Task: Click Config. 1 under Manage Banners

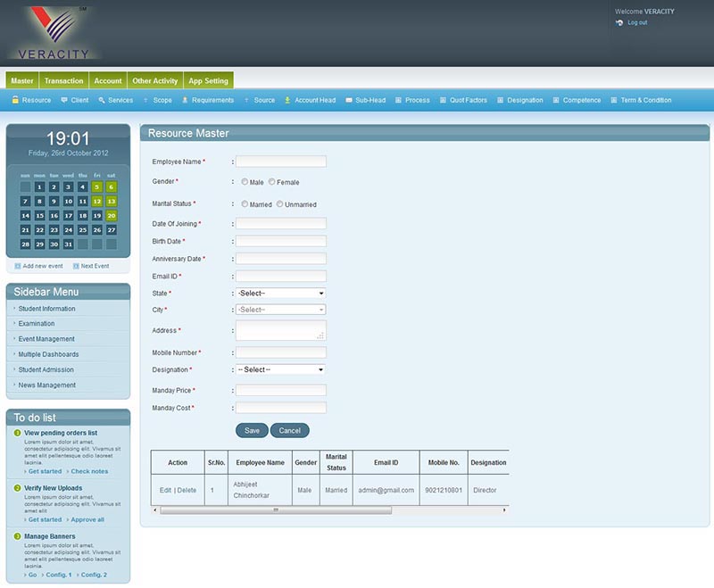Action: pos(59,575)
